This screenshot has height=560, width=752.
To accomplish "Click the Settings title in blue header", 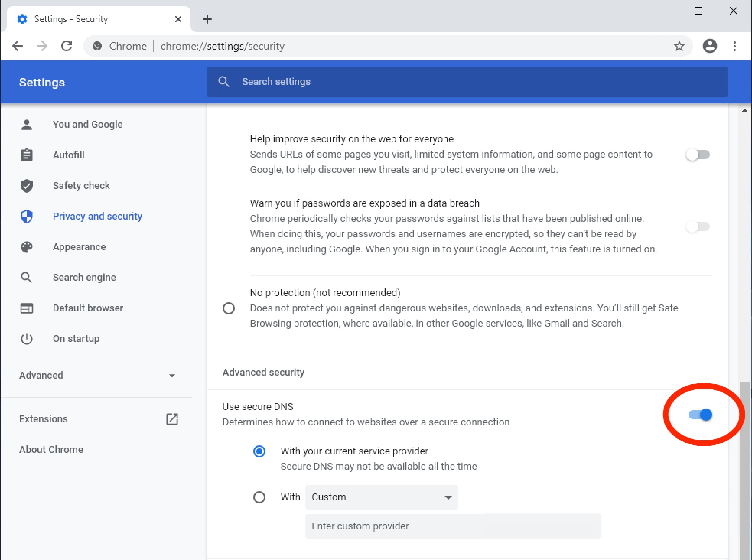I will (42, 82).
